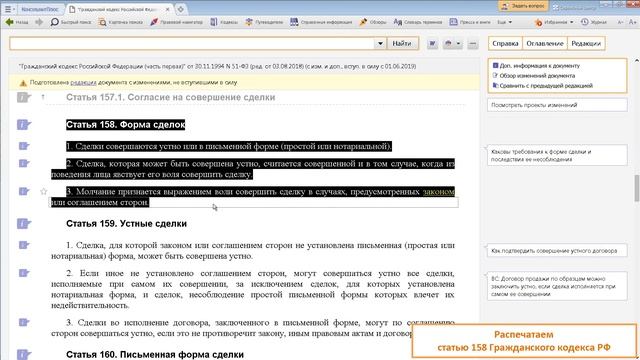Open a new tab with the plus icon

tap(180, 9)
